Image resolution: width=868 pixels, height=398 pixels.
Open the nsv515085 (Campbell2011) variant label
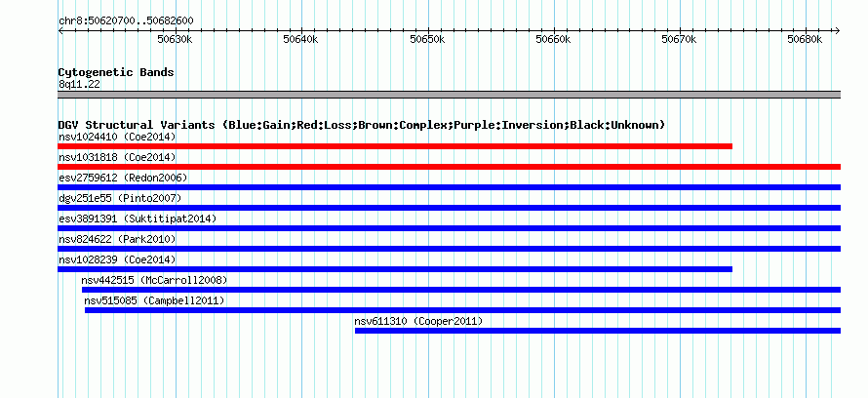click(154, 300)
